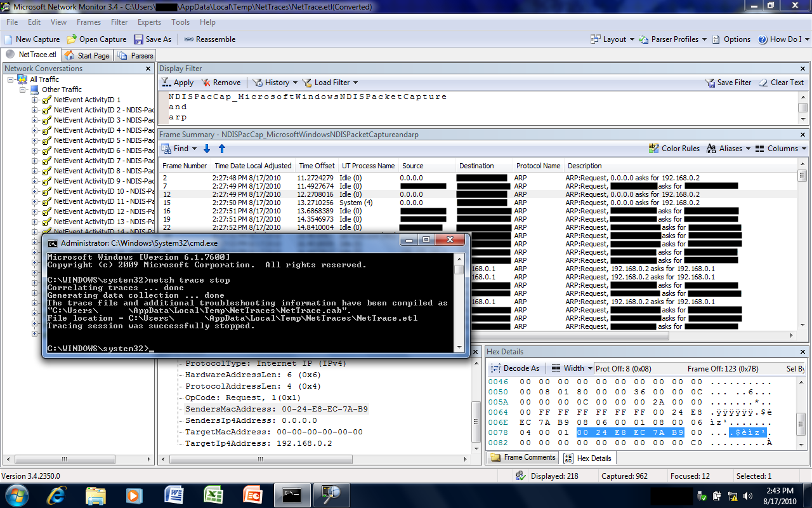Open the Aliases dropdown
Viewport: 812px width, 508px height.
pos(728,149)
